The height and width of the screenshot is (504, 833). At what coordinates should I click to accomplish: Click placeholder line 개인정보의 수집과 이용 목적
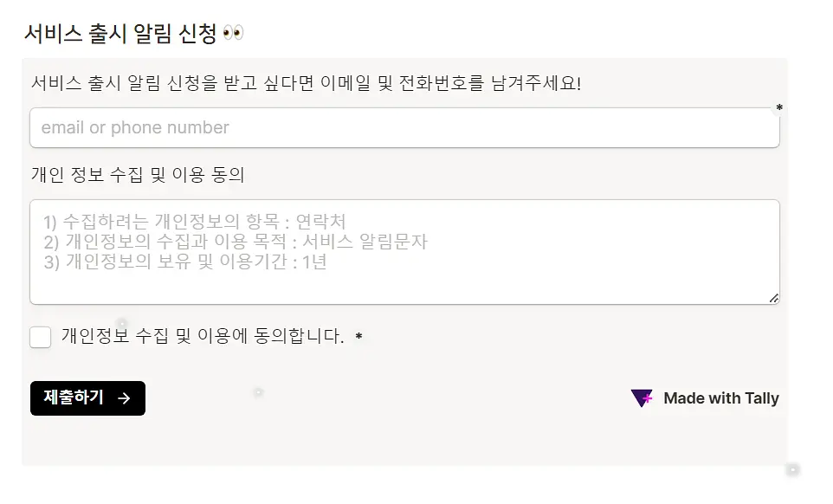236,242
